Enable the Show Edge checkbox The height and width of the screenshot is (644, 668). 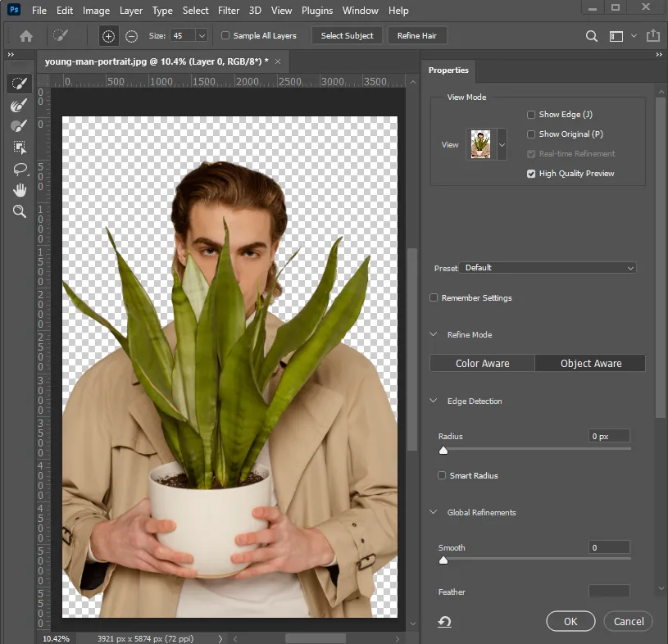tap(531, 115)
